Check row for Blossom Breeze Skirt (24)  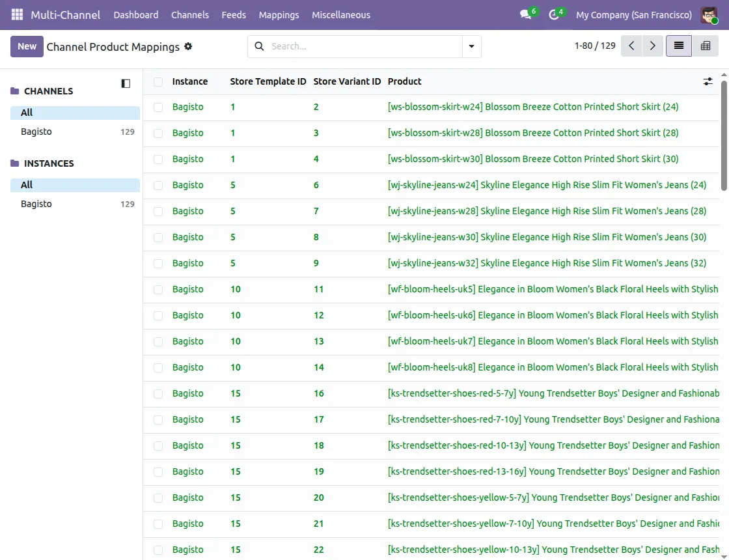coord(158,107)
